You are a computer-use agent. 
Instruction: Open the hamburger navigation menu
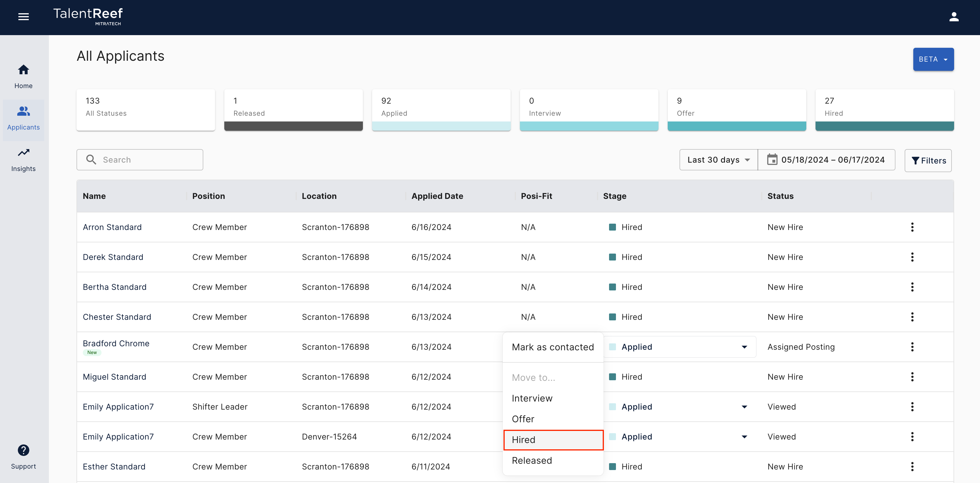[x=24, y=17]
